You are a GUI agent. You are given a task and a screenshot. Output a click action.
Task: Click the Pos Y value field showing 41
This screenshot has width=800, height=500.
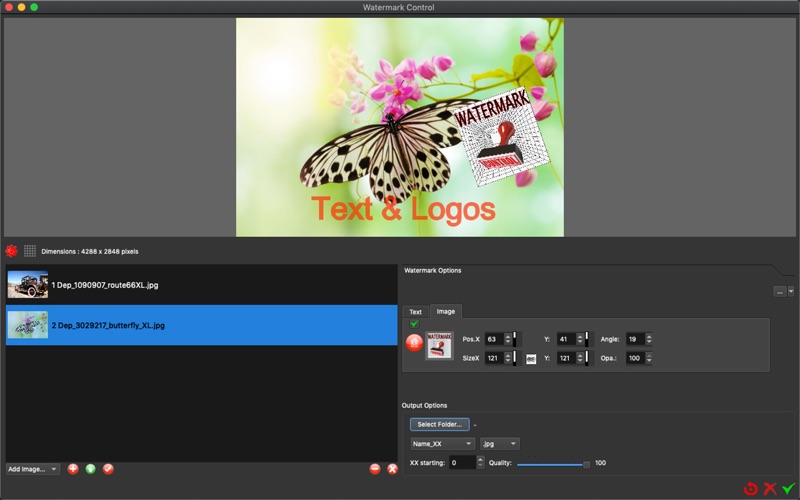coord(566,339)
